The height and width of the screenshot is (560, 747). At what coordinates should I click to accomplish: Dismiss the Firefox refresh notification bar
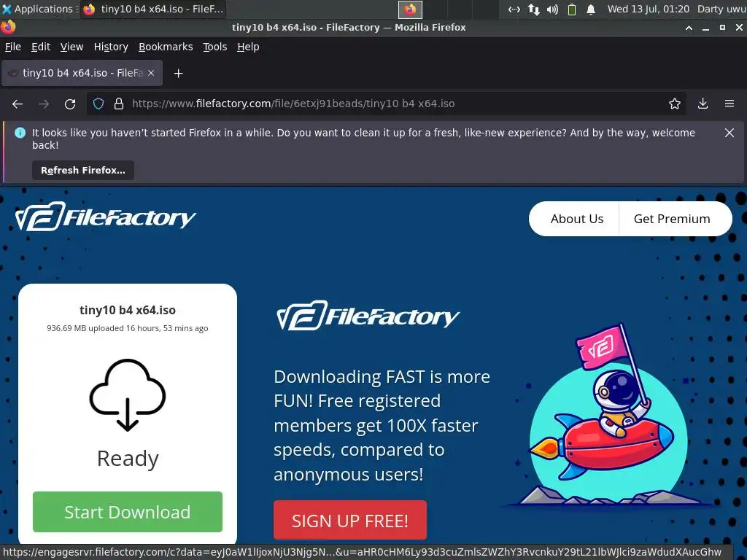pos(729,133)
